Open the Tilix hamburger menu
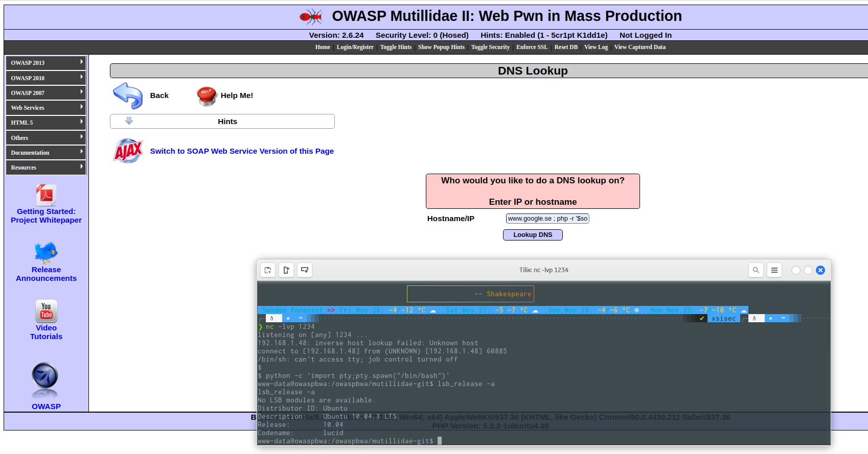Screen dimensions: 868x454 774,270
